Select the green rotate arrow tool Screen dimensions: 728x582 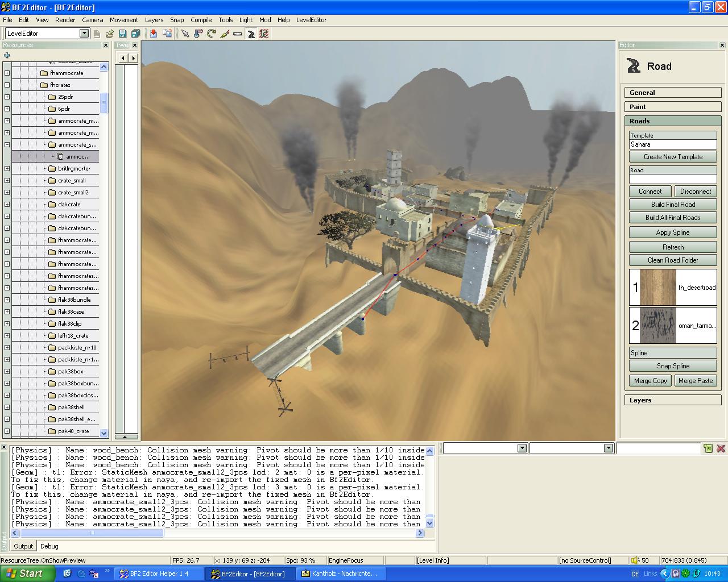[211, 34]
